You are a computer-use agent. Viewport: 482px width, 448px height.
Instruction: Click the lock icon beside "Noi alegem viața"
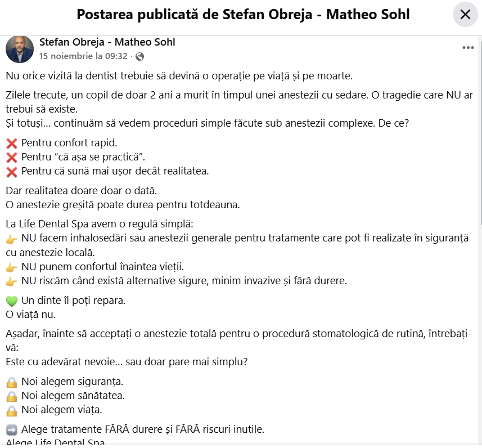(x=12, y=410)
